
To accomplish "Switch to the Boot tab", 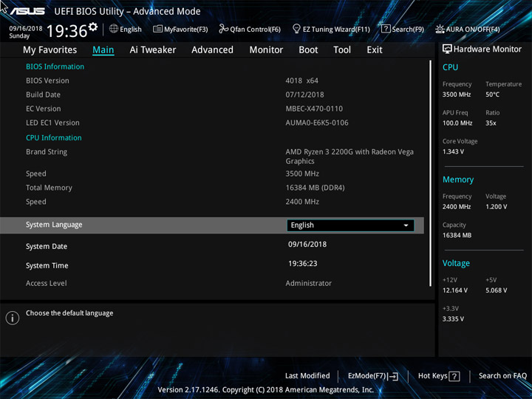I will coord(308,50).
